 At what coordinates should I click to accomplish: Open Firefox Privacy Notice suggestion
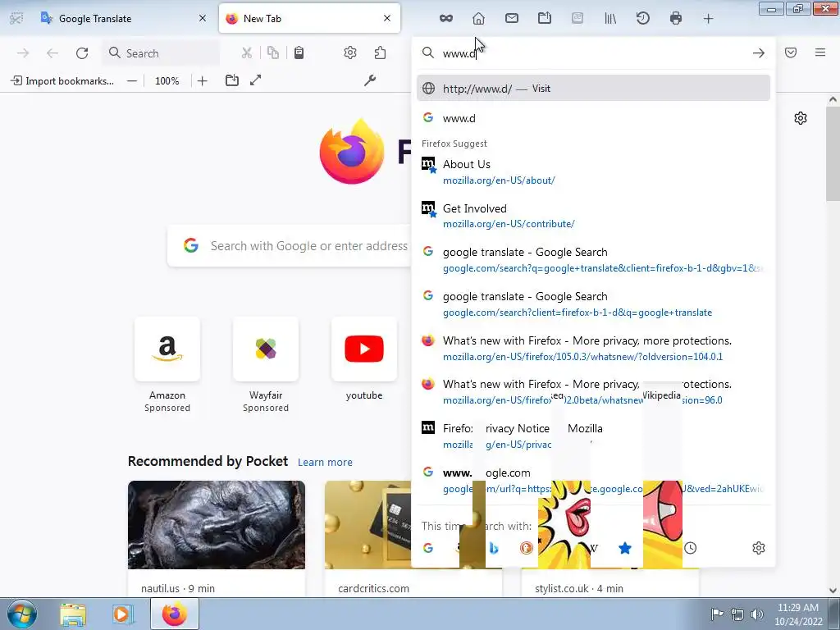coord(593,436)
